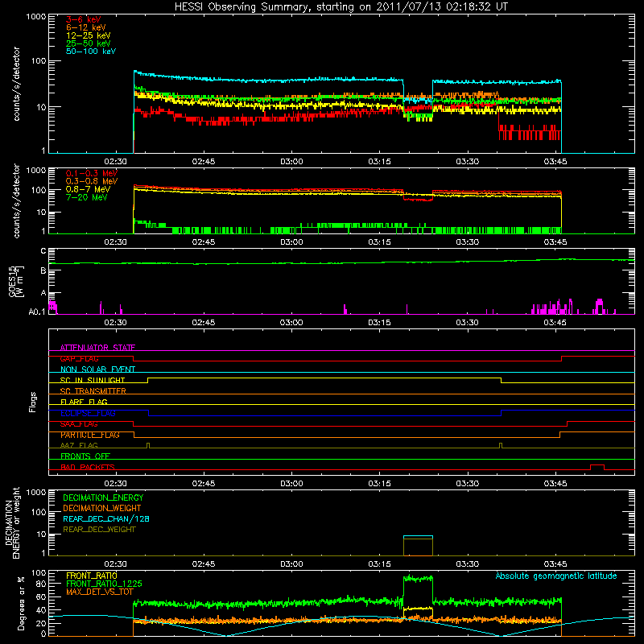Select the olive AAZ_FLAG label

coord(79,445)
